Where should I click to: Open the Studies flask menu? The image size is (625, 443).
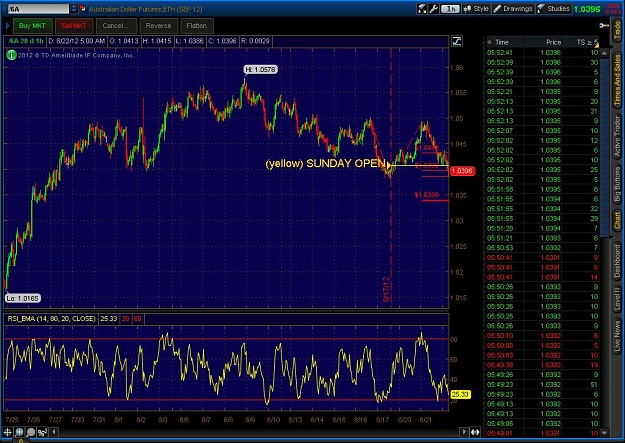coord(553,8)
